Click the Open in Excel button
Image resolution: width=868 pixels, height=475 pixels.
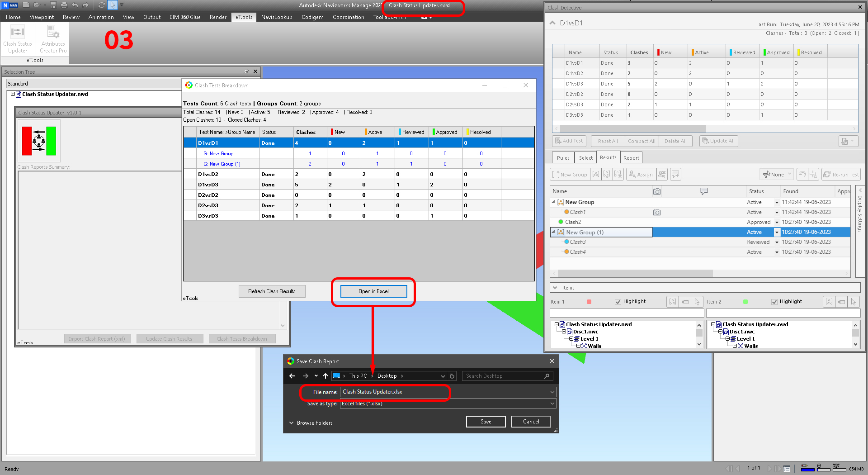click(373, 291)
